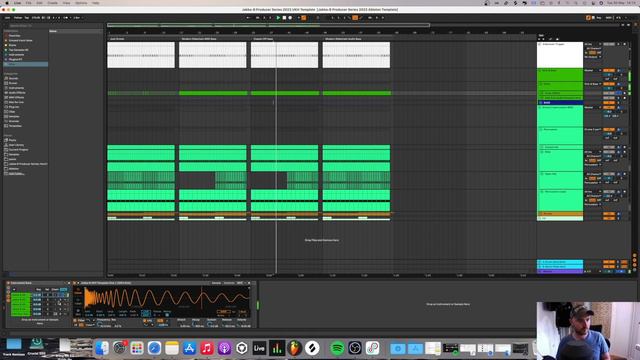Open the 1 Bar quantization dropdown
This screenshot has width=640, height=360.
point(77,18)
